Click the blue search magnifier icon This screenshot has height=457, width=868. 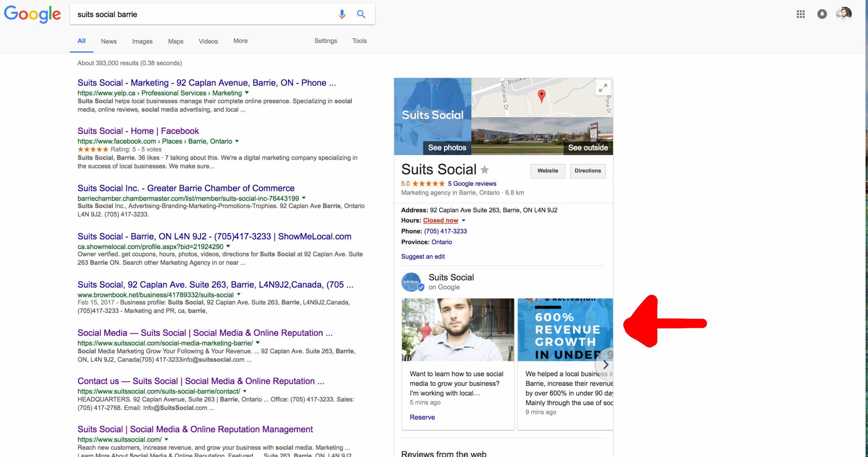click(x=361, y=14)
